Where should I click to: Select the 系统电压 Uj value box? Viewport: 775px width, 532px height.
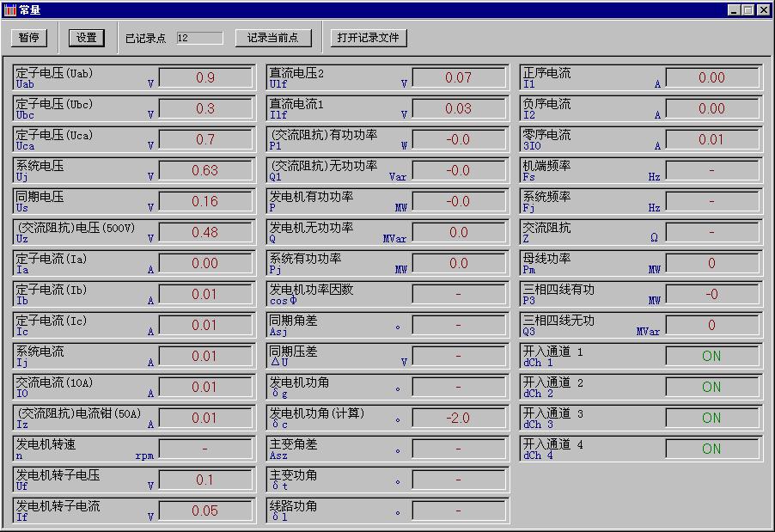pos(205,170)
